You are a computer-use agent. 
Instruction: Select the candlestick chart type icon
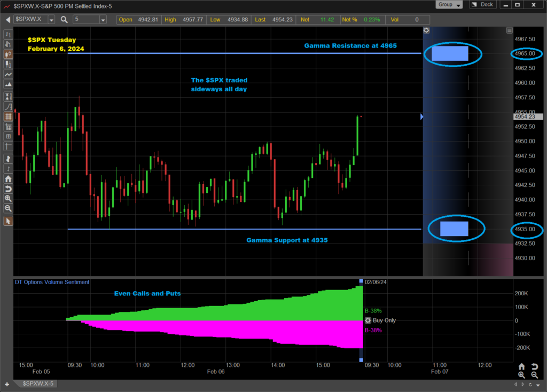click(x=8, y=54)
